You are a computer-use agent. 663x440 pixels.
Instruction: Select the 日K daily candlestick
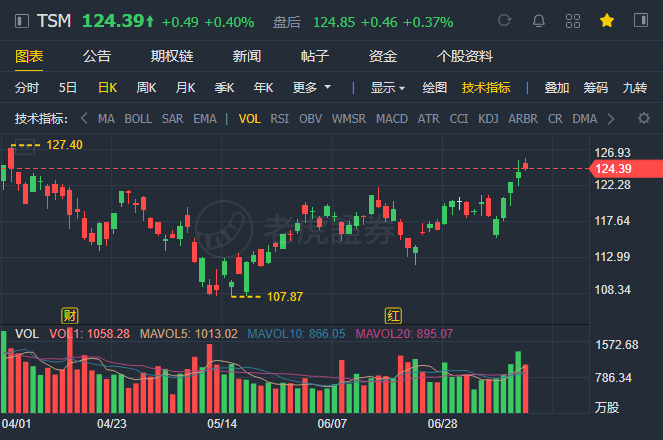point(107,88)
